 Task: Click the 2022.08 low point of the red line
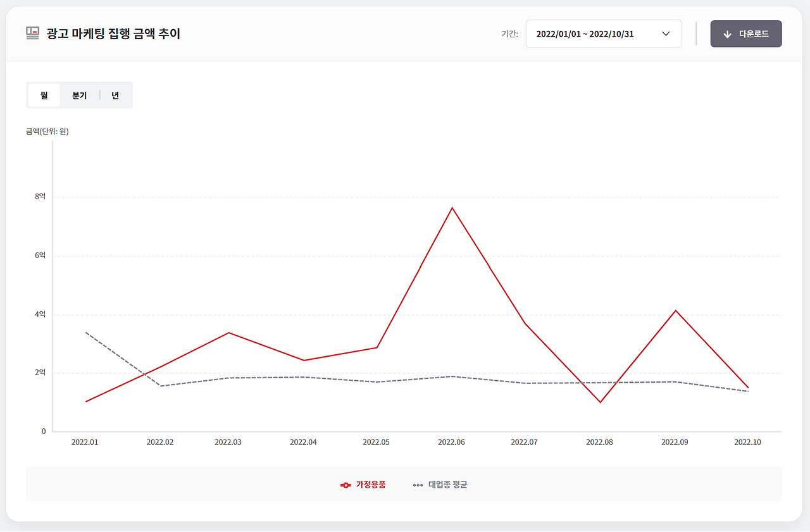coord(599,402)
